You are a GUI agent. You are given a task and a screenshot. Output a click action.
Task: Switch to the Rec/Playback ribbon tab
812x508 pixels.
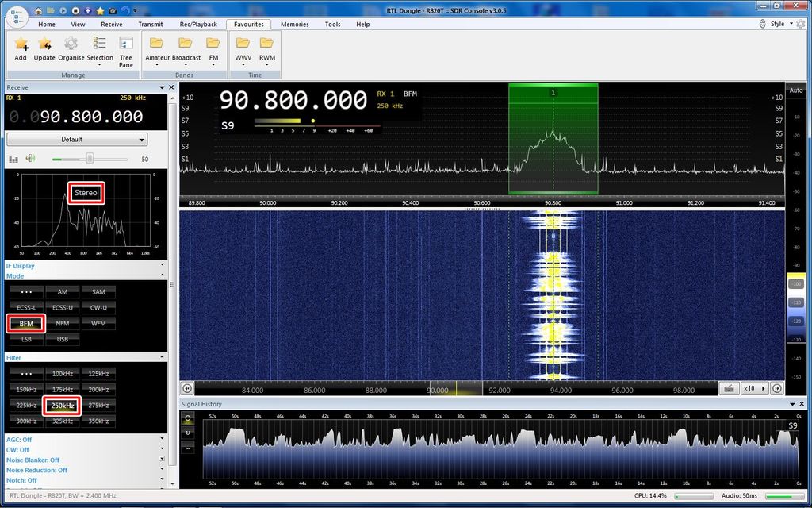point(198,25)
